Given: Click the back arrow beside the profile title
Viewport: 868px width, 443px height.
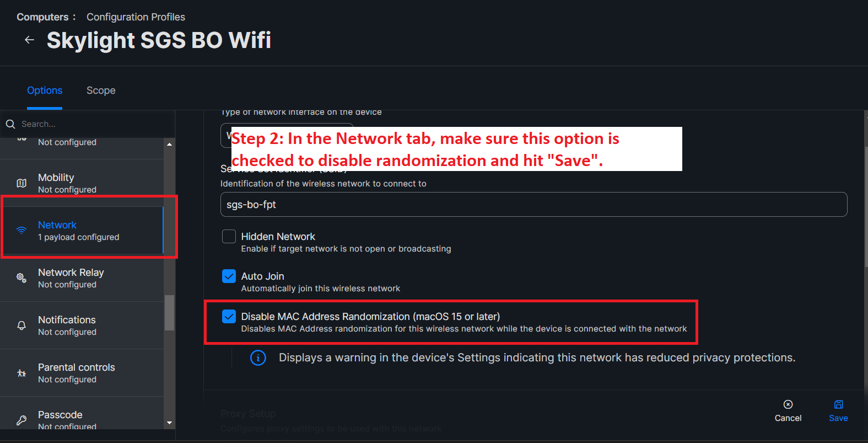Looking at the screenshot, I should click(x=30, y=40).
